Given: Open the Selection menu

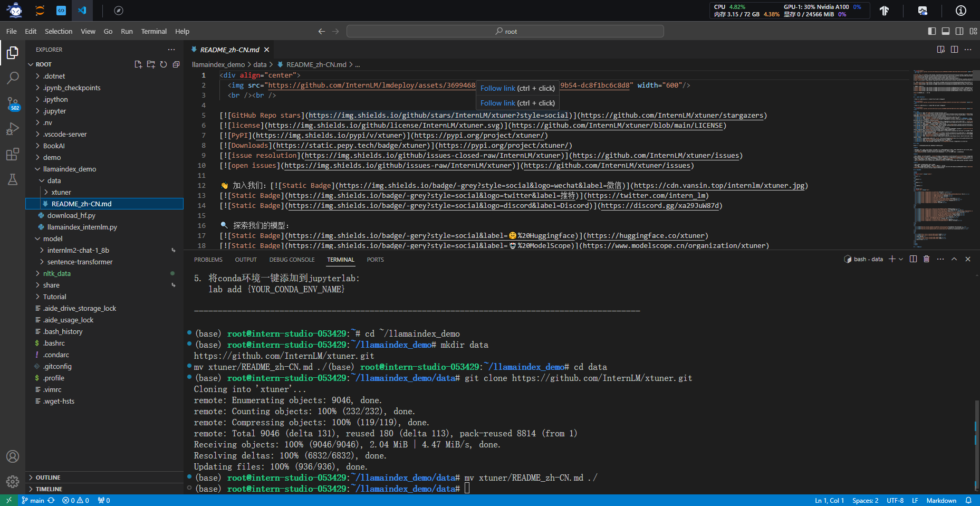Looking at the screenshot, I should [x=59, y=32].
